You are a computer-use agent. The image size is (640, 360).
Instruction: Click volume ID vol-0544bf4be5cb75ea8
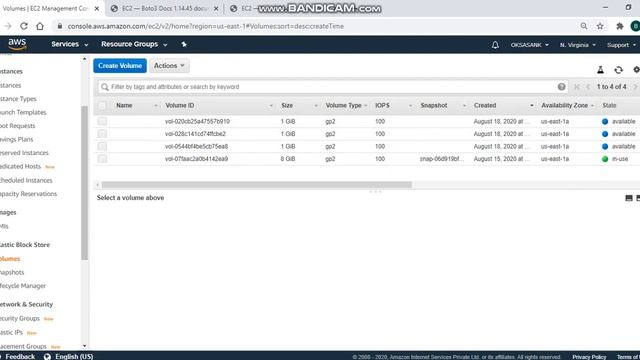coord(196,146)
